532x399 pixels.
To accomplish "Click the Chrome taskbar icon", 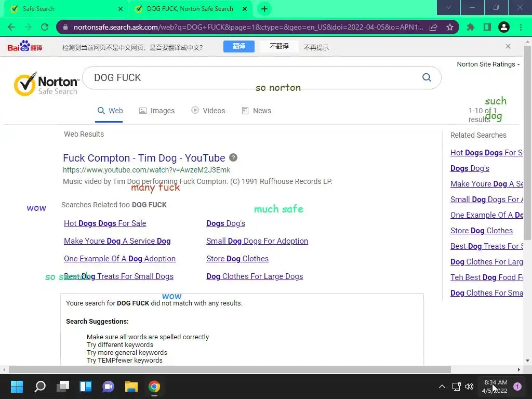I will point(154,387).
